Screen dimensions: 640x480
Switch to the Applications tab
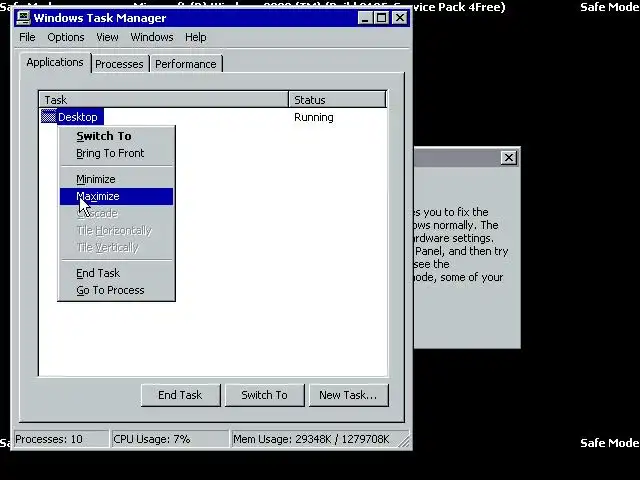click(x=55, y=62)
